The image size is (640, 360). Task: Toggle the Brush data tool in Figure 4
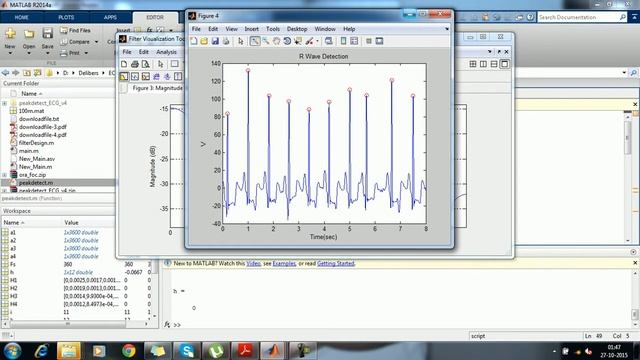coord(309,41)
